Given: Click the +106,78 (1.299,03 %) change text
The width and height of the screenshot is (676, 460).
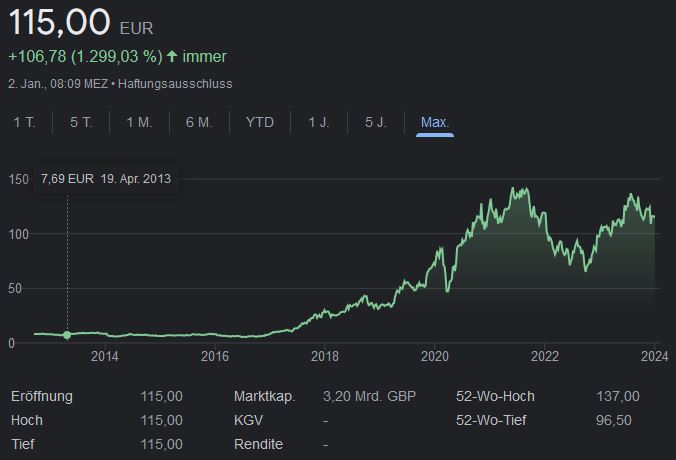Looking at the screenshot, I should click(84, 57).
